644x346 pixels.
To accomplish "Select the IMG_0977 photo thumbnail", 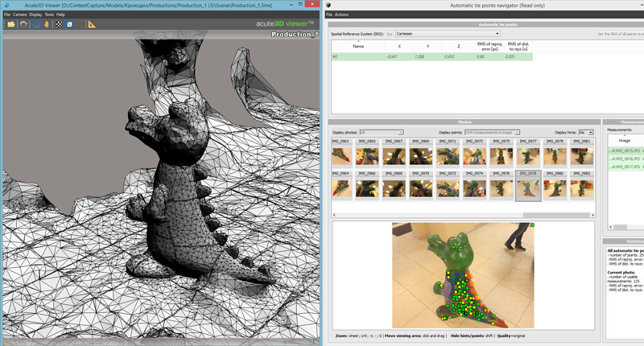I will pos(528,153).
